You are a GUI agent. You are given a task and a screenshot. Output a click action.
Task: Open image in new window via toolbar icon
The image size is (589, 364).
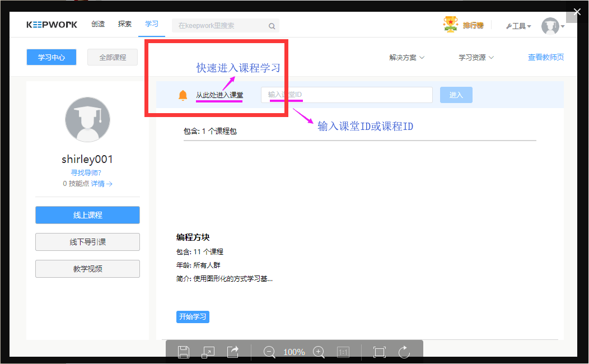tap(208, 352)
